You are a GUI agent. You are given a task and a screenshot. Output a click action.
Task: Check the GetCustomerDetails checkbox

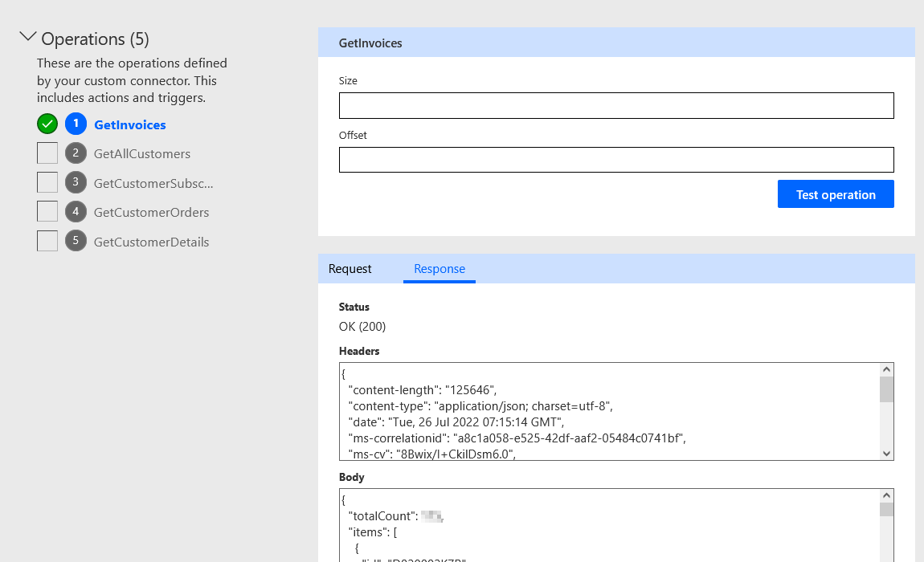tap(47, 241)
